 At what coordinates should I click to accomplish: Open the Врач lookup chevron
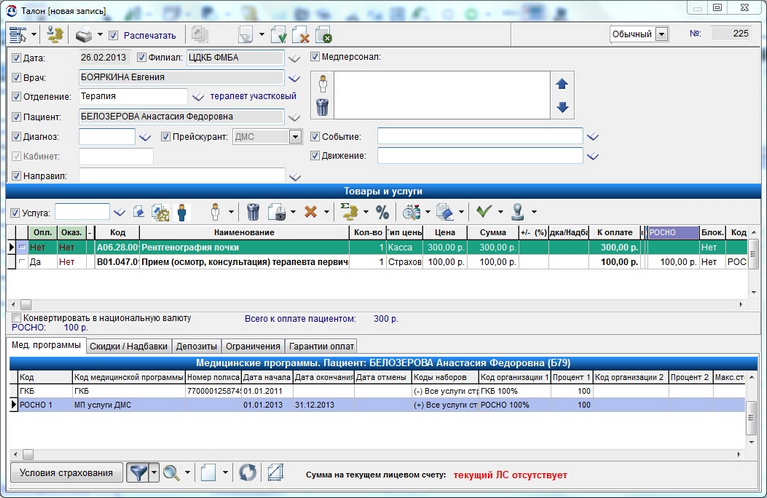point(294,78)
